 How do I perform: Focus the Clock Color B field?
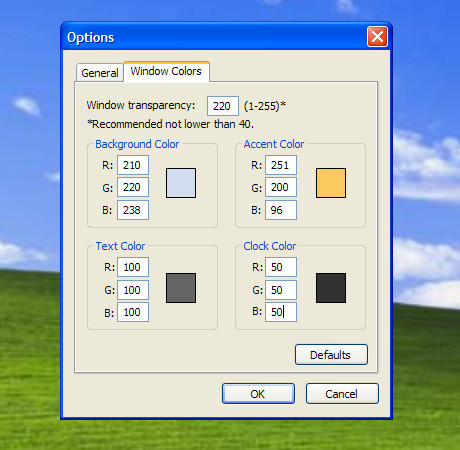click(x=281, y=312)
